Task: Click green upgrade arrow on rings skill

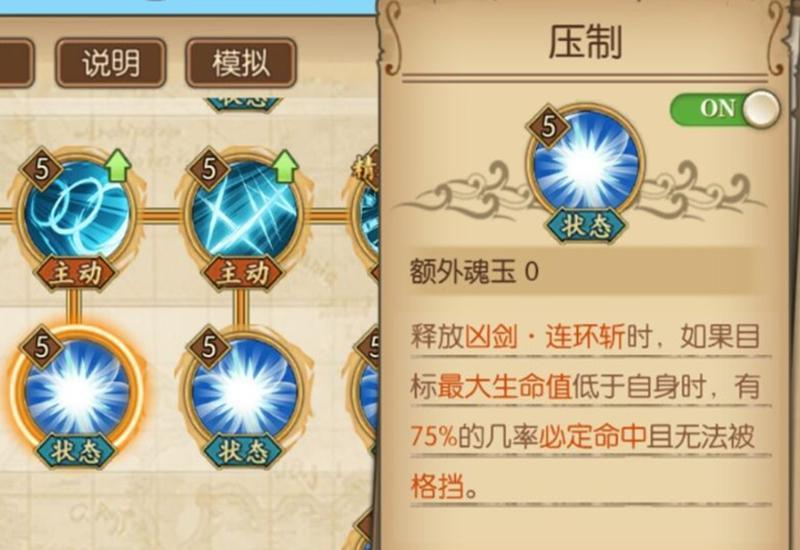Action: (x=118, y=165)
